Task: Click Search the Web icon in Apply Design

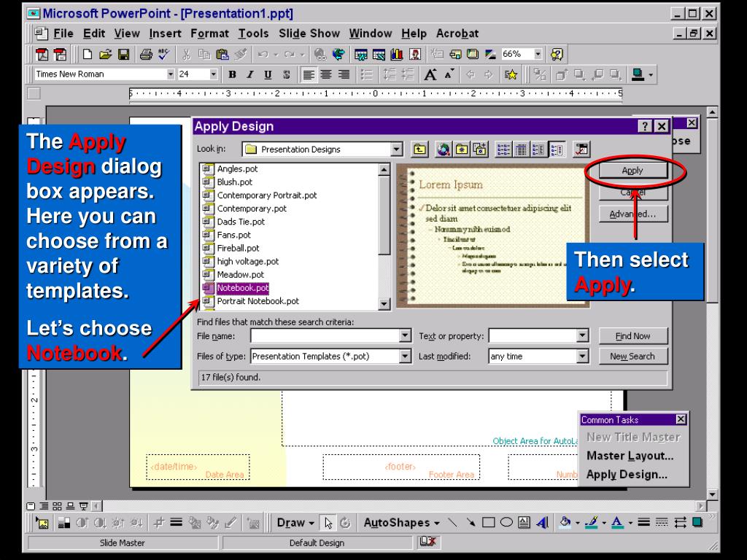Action: click(x=444, y=149)
